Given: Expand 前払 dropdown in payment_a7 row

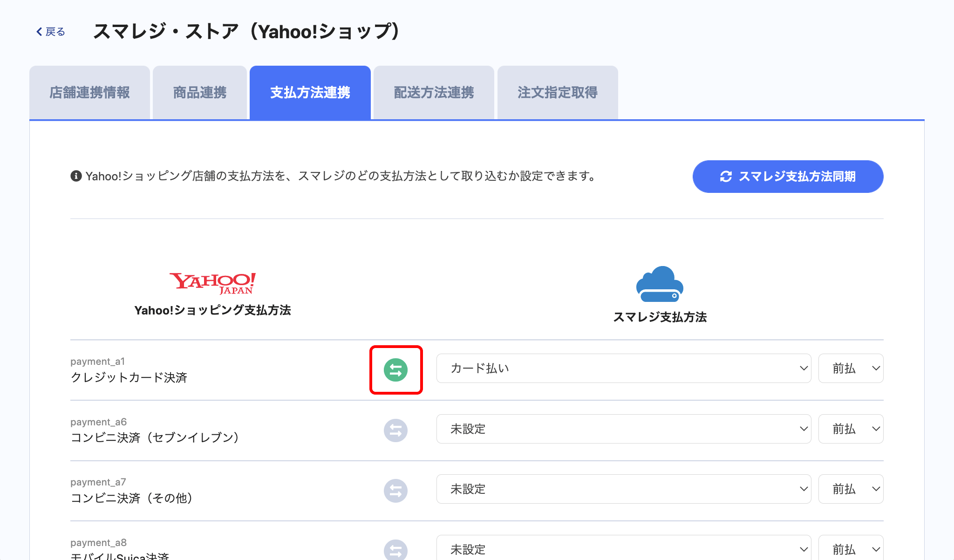Looking at the screenshot, I should (851, 489).
